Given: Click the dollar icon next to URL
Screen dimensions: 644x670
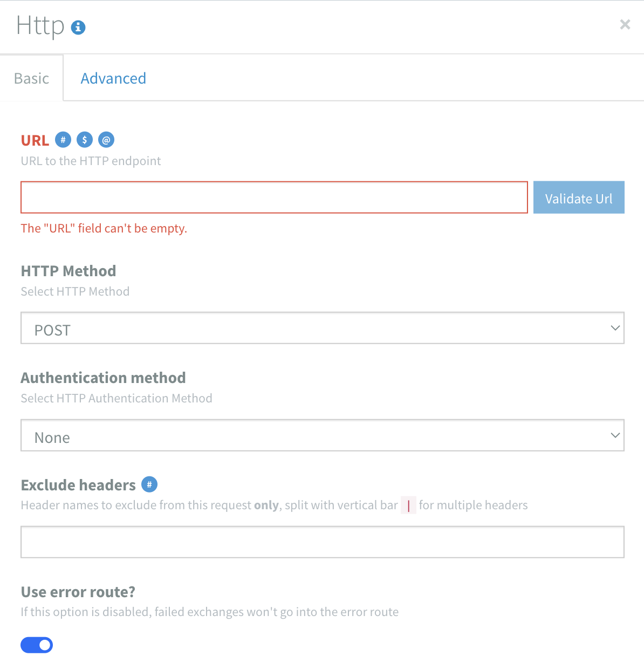Looking at the screenshot, I should (85, 140).
